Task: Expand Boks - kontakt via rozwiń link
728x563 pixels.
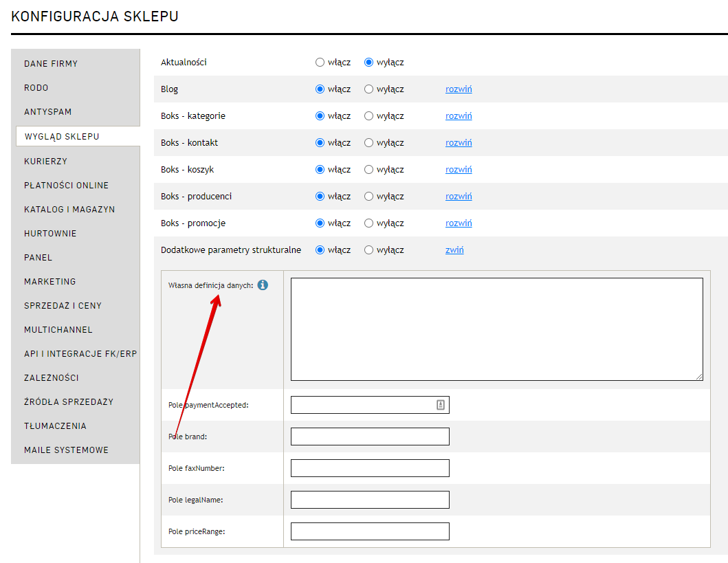Action: click(459, 143)
